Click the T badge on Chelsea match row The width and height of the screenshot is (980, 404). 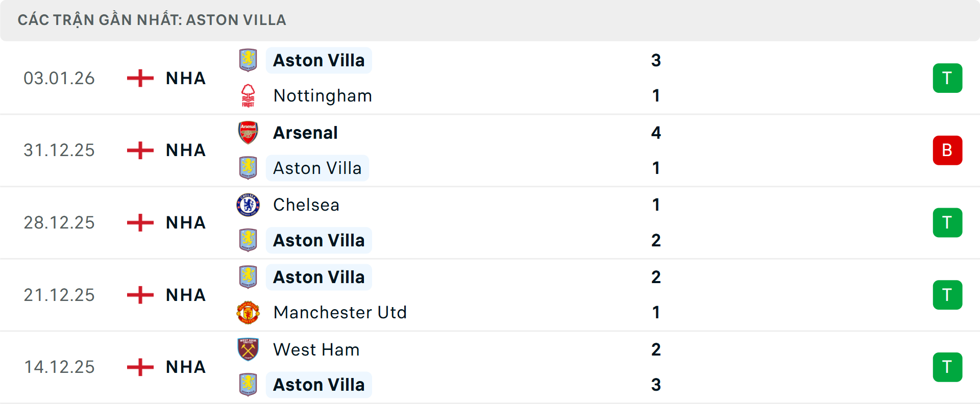(947, 222)
